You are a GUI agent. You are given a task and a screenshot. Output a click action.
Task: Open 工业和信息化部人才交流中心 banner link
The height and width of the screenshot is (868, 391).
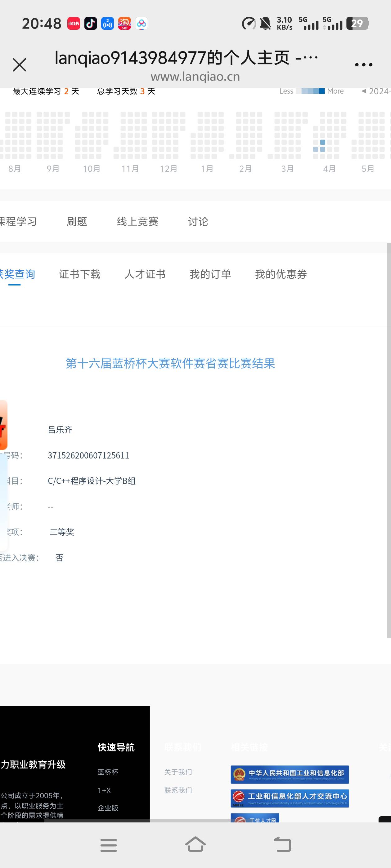290,798
